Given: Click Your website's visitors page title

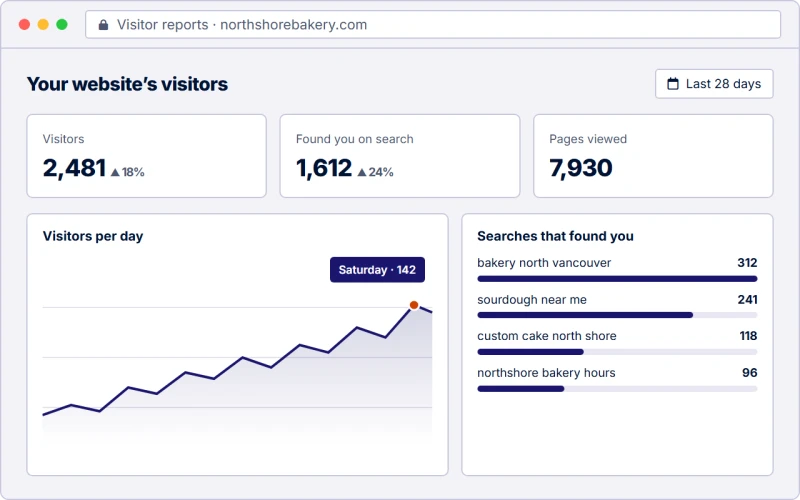Looking at the screenshot, I should tap(127, 84).
